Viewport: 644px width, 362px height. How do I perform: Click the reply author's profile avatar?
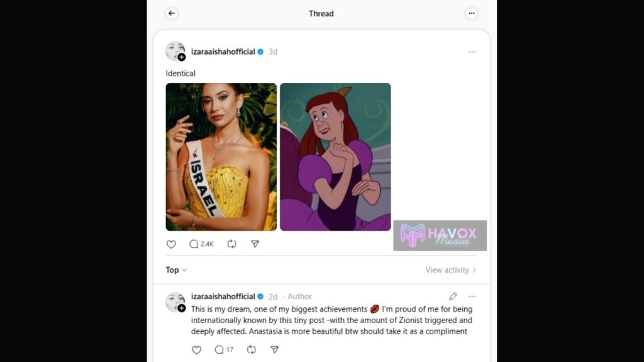tap(174, 301)
